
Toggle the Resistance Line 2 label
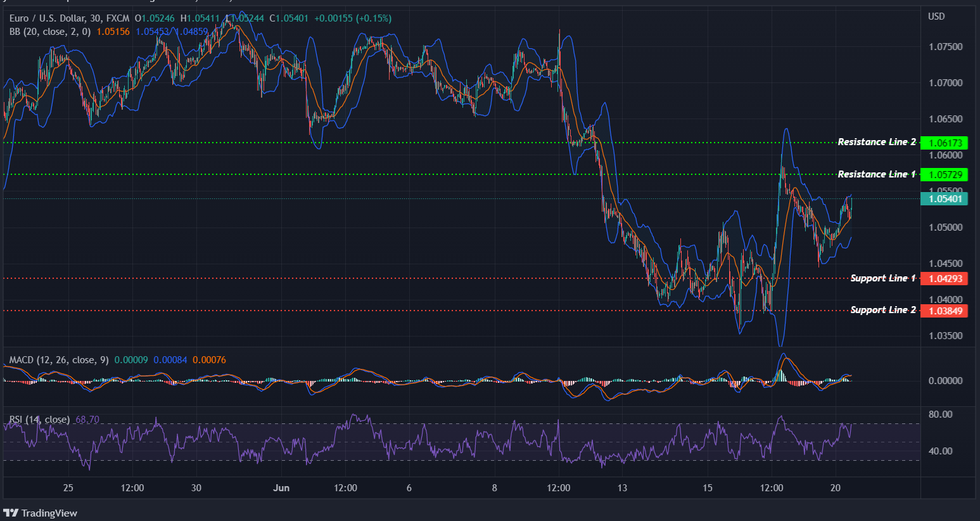(876, 141)
